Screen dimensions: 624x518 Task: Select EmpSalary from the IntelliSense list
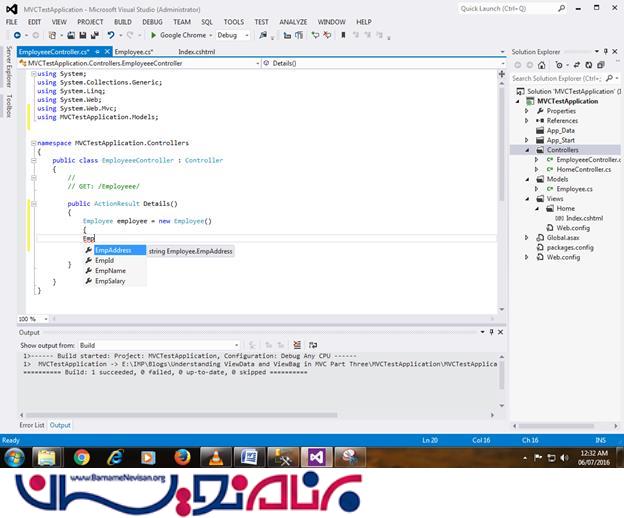tap(110, 282)
